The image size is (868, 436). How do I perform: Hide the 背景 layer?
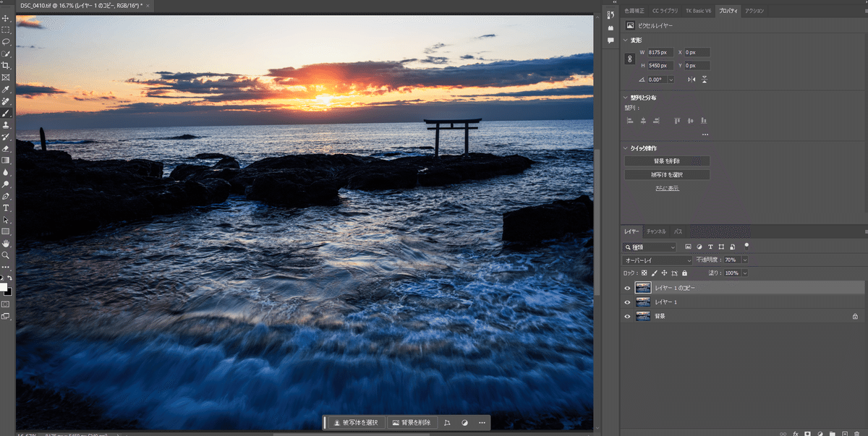point(627,316)
